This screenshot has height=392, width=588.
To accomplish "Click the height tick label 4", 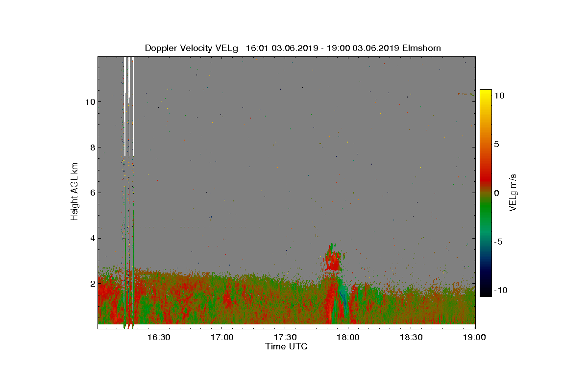I will tap(92, 238).
